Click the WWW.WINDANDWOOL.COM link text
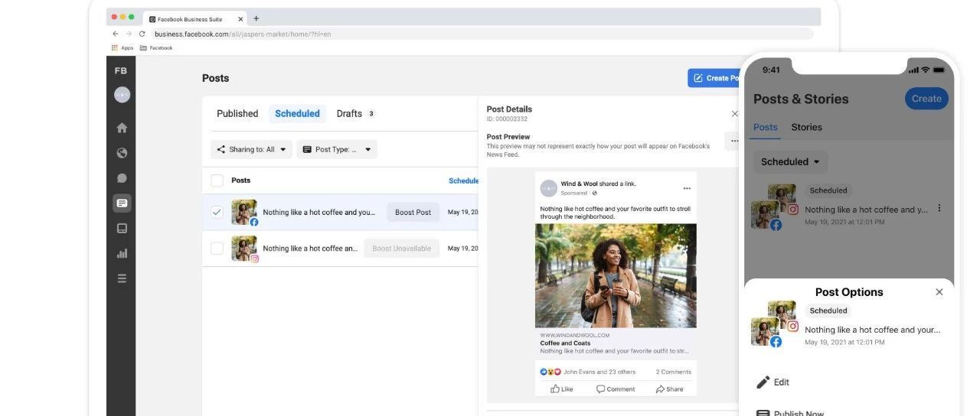The image size is (980, 416). pos(575,336)
